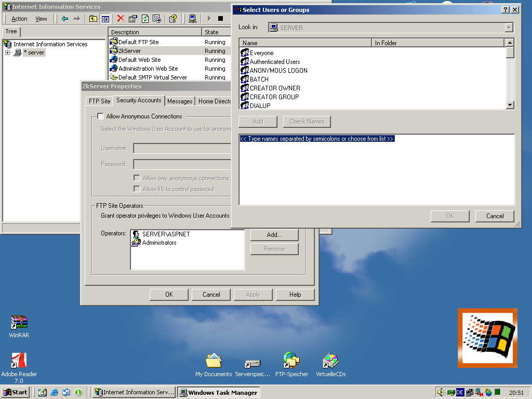The image size is (532, 399).
Task: Select the FTP-Speicher desktop icon
Action: pos(291,361)
